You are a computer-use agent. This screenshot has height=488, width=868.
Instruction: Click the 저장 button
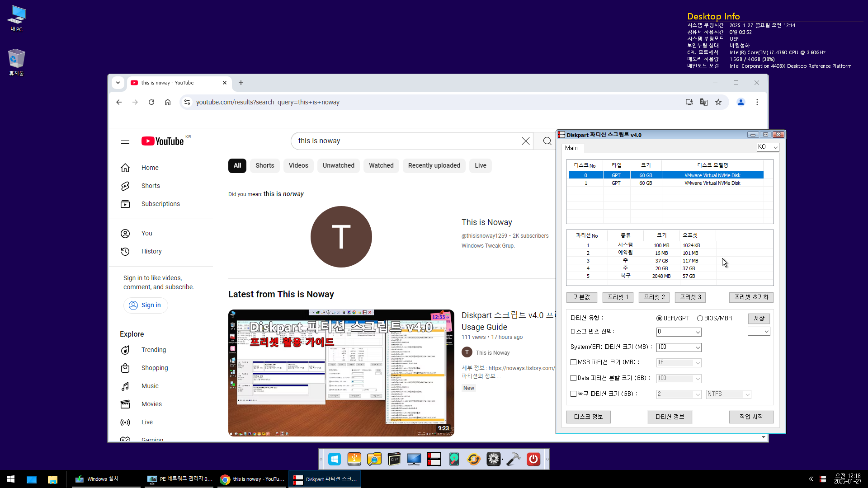759,318
